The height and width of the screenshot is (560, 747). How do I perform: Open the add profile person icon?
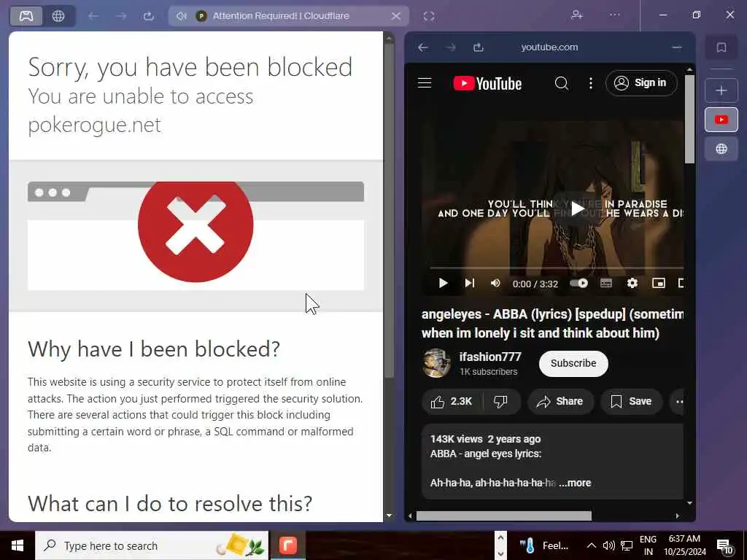(x=577, y=15)
